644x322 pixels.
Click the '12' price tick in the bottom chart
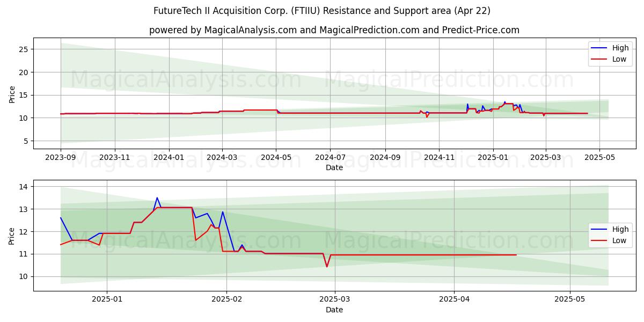25,232
